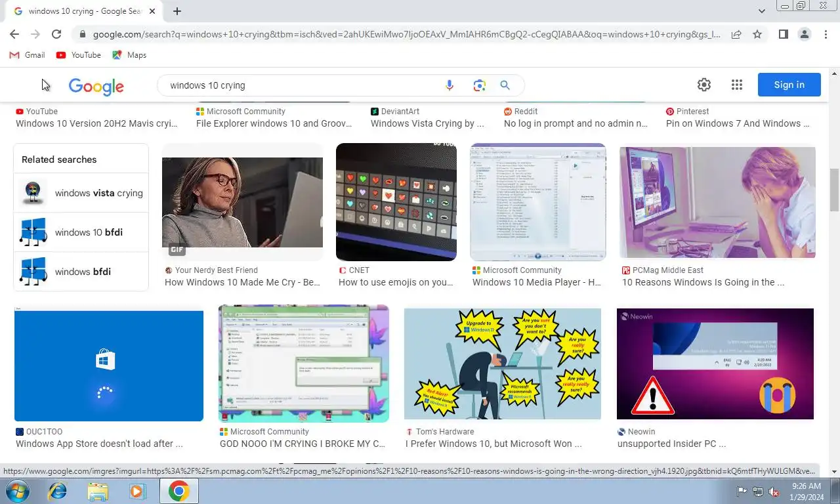Screen dimensions: 840x504
Task: Click the page vertical scrollbar thumb
Action: point(834,190)
